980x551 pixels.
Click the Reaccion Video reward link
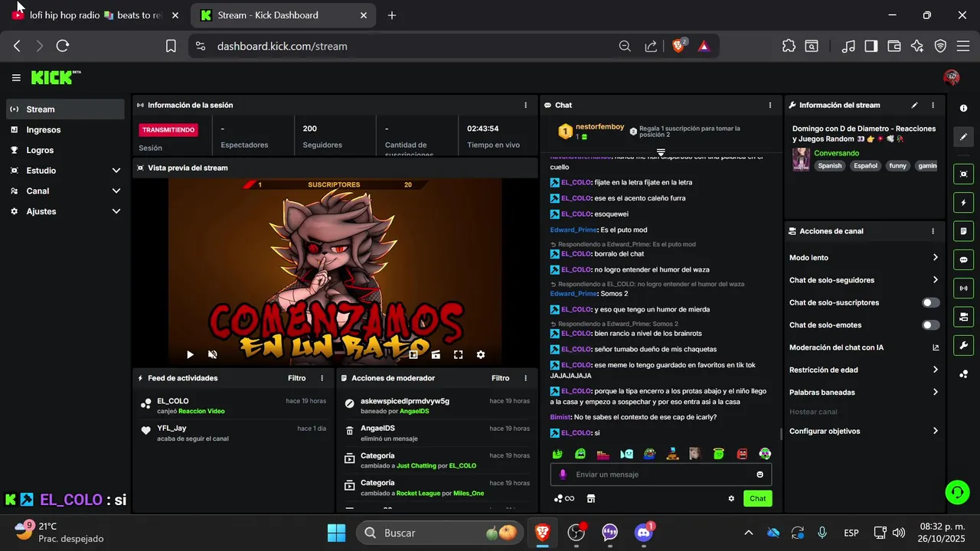coord(201,411)
